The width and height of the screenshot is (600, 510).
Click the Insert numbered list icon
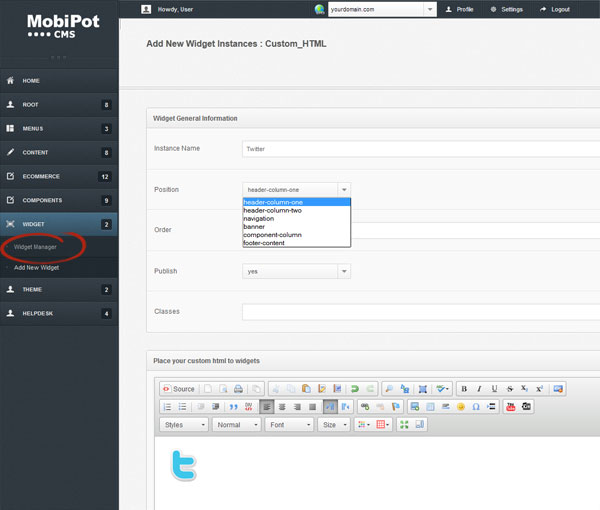167,407
